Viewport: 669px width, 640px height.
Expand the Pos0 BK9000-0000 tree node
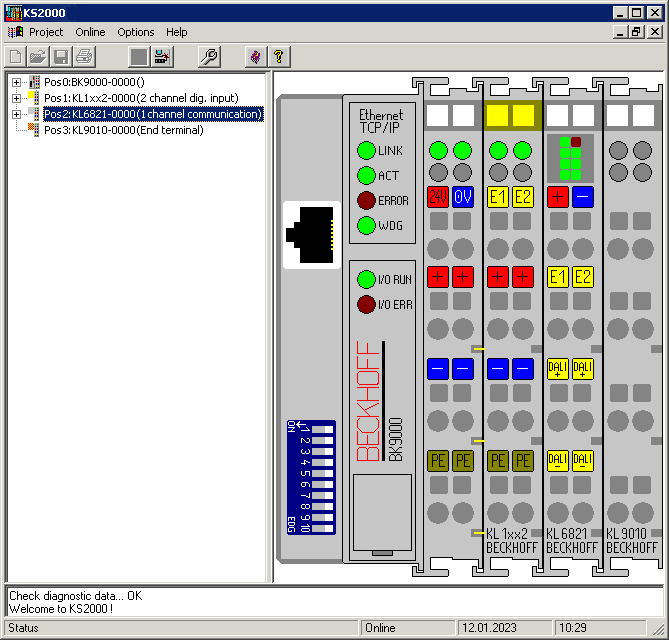click(x=16, y=82)
